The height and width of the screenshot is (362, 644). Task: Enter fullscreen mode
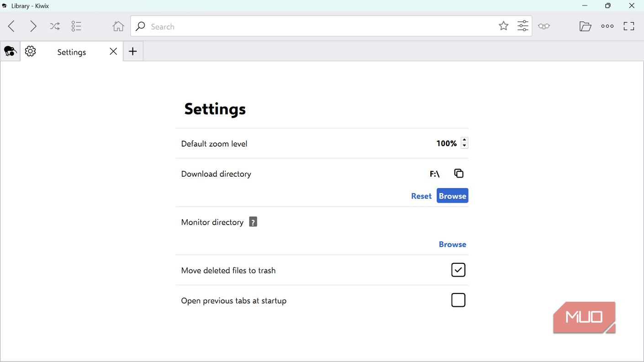pos(629,26)
